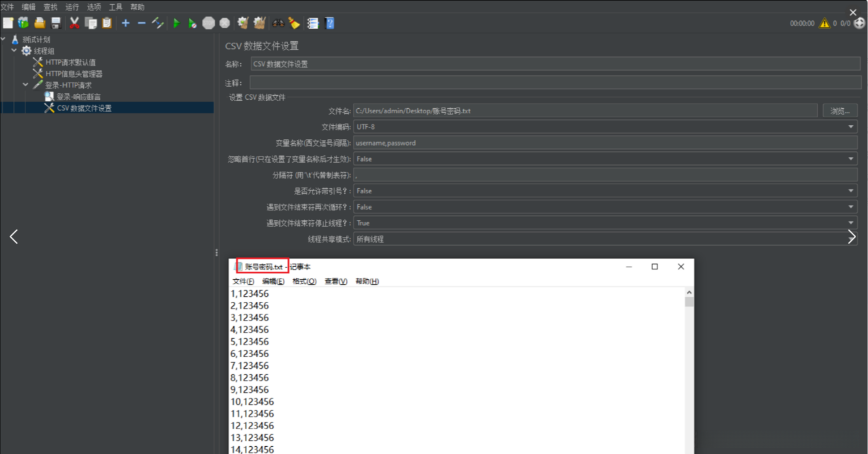Select CSV 数据文件设置 tree item
This screenshot has width=868, height=454.
pyautogui.click(x=84, y=108)
